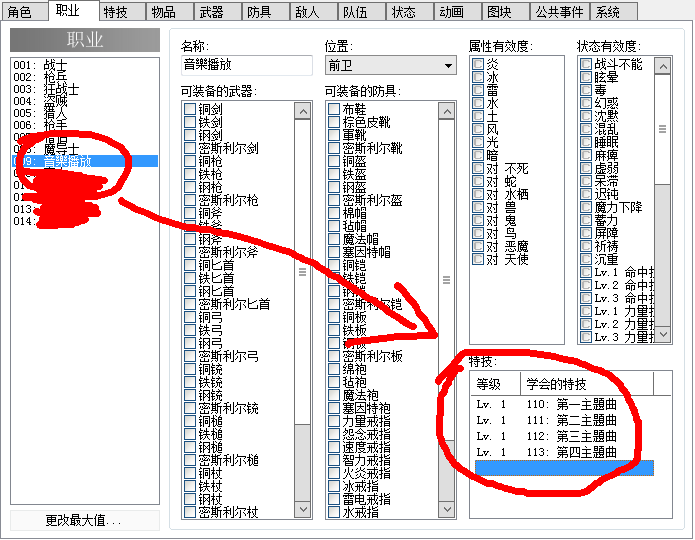The height and width of the screenshot is (540, 695).
Task: Select skill row 111: 第二主題曲
Action: point(564,420)
